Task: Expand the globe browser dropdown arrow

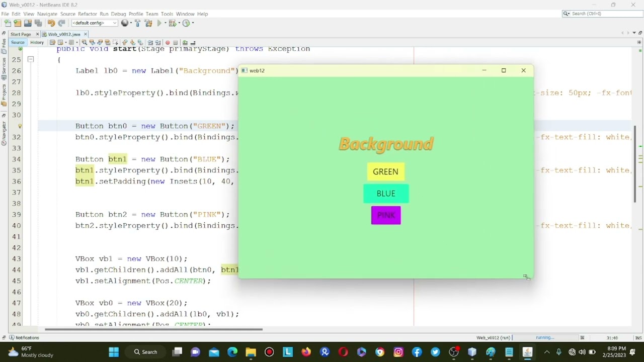Action: coord(131,23)
